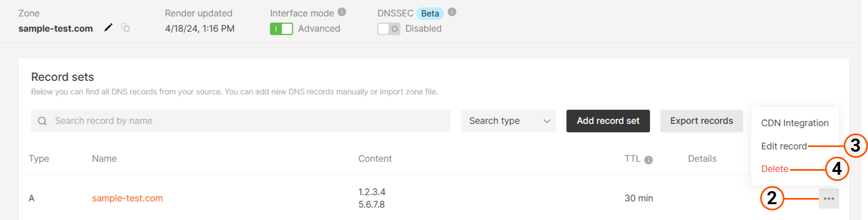868x220 pixels.
Task: Toggle the Interface mode switch off
Action: tap(281, 29)
